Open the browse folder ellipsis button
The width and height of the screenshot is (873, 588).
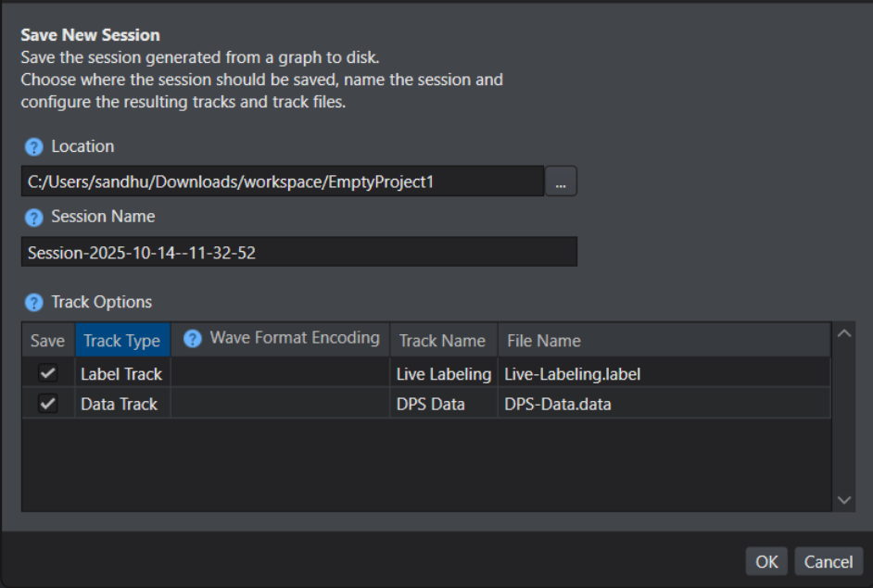tap(561, 182)
